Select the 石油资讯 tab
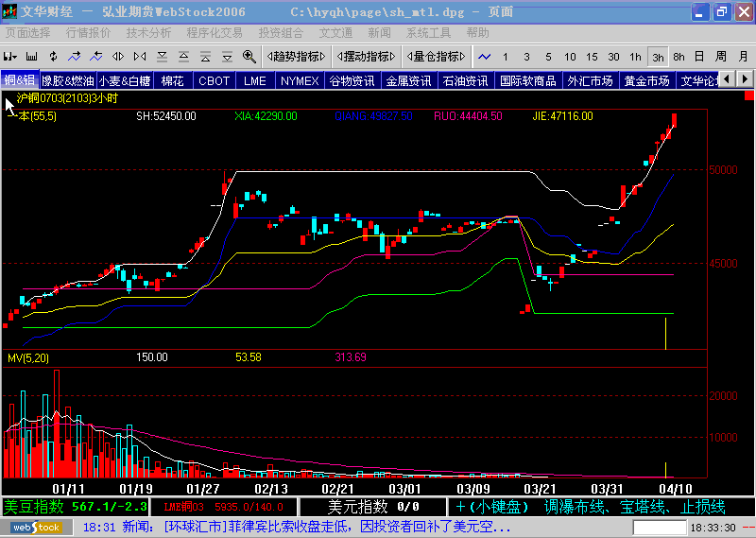Screen dimensions: 756x538 click(x=466, y=80)
